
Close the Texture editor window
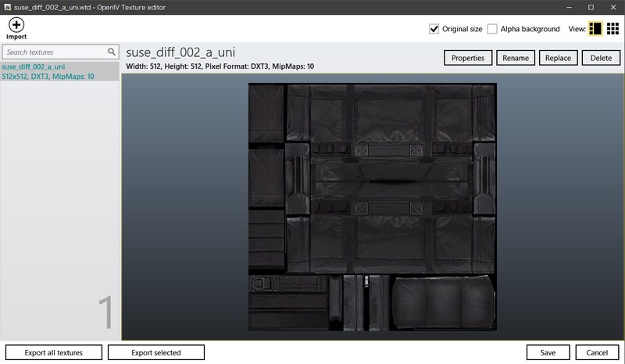point(613,7)
